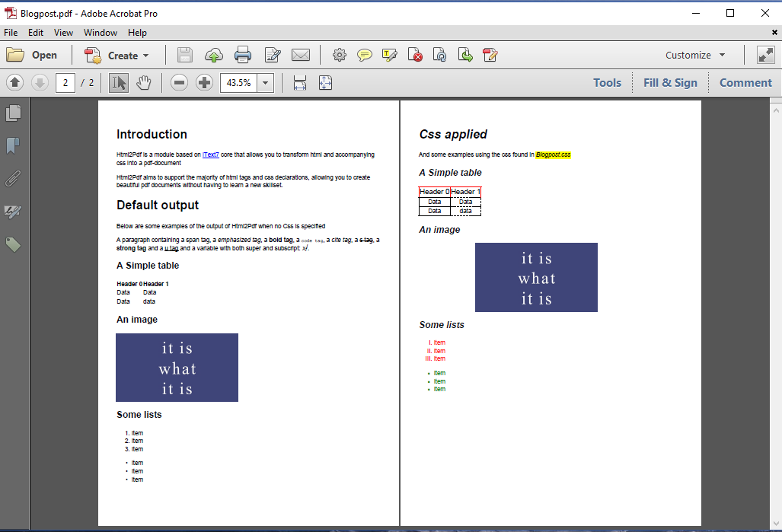The height and width of the screenshot is (532, 782).
Task: Toggle read mode with the expand icon
Action: (x=765, y=55)
